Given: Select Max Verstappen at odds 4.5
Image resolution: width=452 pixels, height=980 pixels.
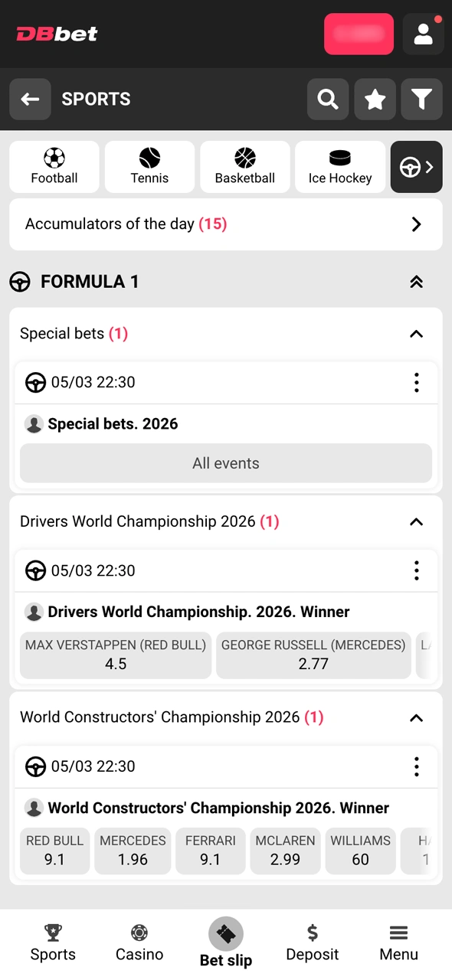Looking at the screenshot, I should pos(115,655).
